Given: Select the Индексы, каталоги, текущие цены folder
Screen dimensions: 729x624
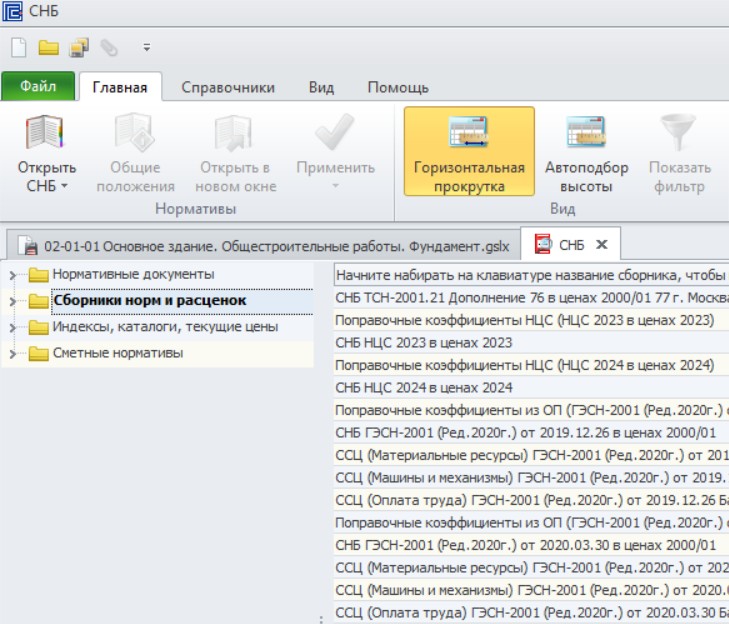Looking at the screenshot, I should [165, 327].
